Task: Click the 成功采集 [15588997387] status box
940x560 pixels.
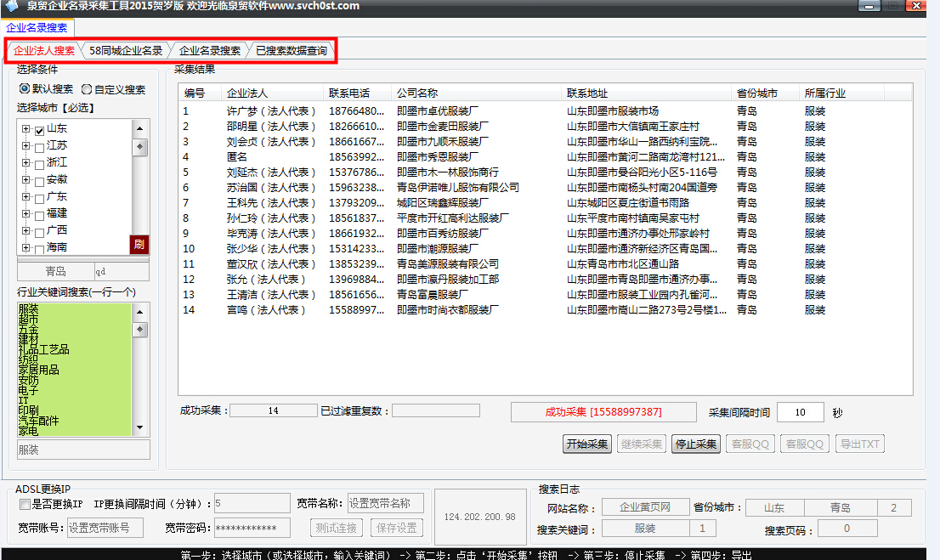Action: pyautogui.click(x=603, y=412)
